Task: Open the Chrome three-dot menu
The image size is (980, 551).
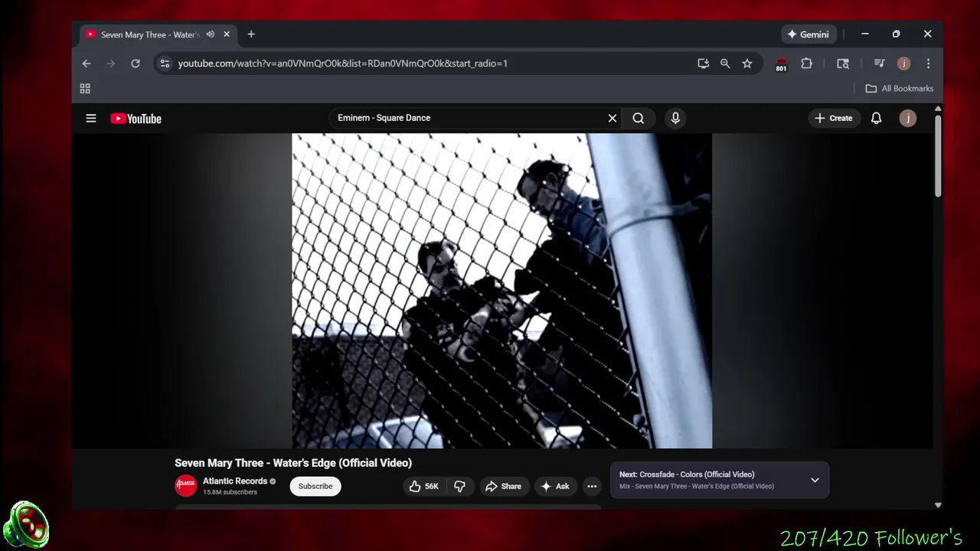Action: [928, 64]
